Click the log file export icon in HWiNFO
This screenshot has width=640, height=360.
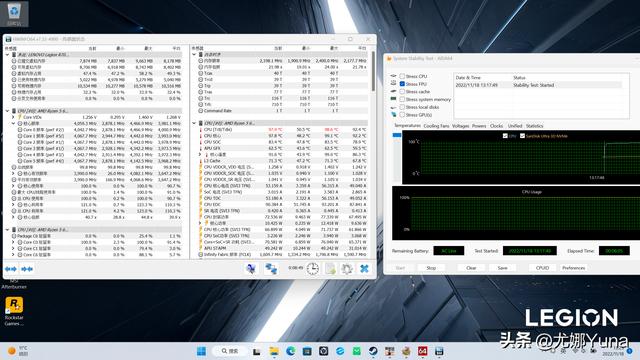pos(330,269)
